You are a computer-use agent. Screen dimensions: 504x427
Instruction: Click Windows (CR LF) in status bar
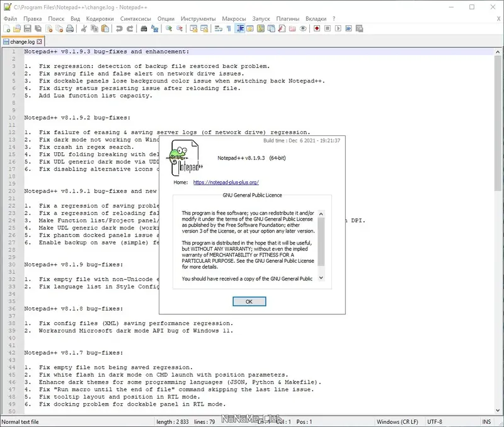coord(398,421)
